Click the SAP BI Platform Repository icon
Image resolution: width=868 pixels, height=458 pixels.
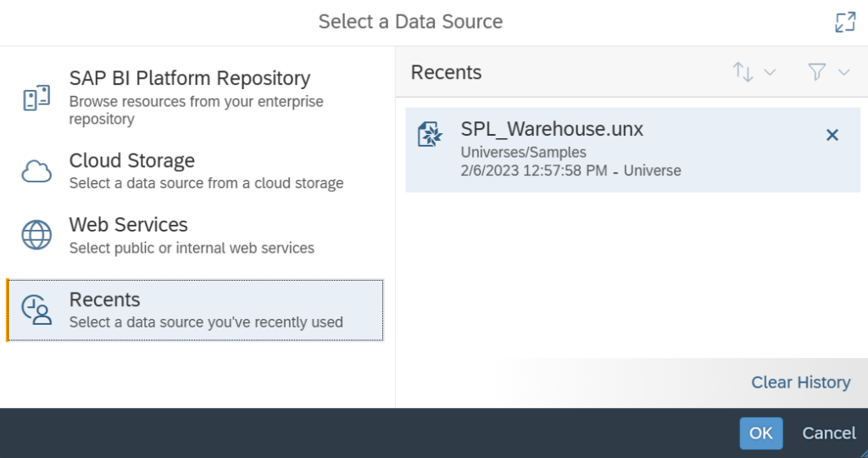point(36,98)
